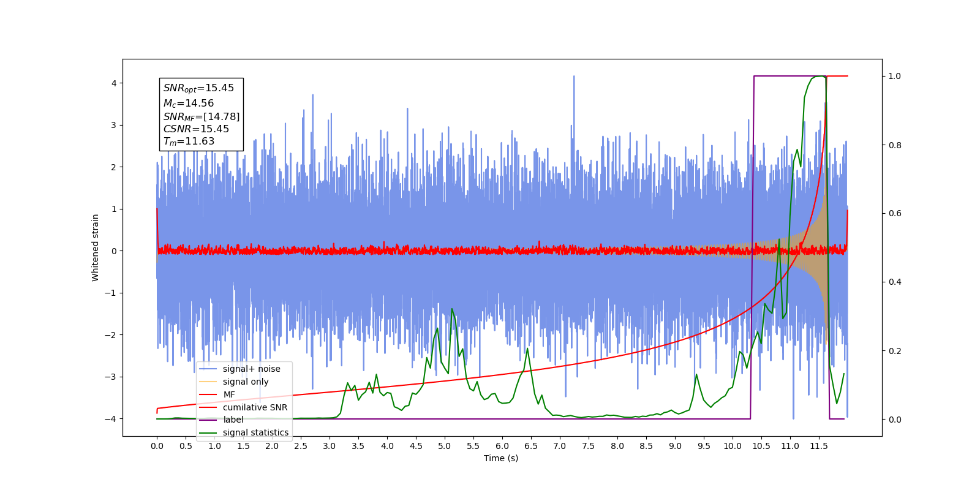Screen dimensions: 980x490
Task: Click the 3.0 tick on the time axis
Action: click(330, 446)
